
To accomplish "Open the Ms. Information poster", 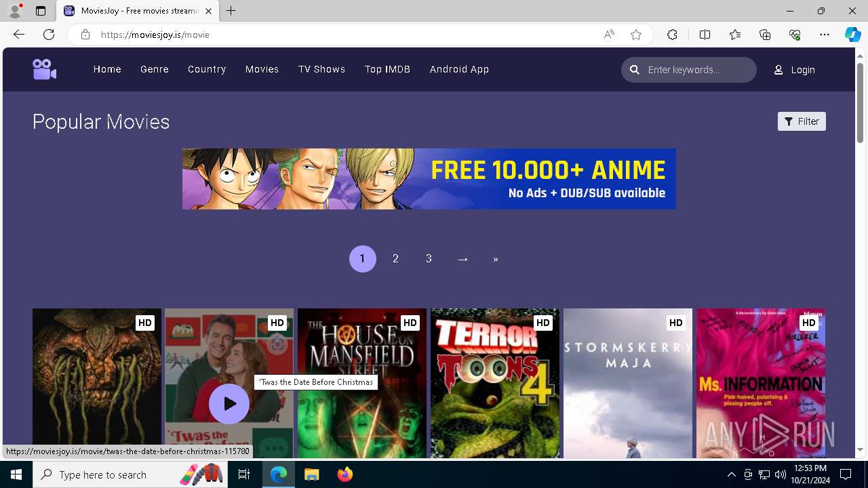I will pyautogui.click(x=761, y=384).
